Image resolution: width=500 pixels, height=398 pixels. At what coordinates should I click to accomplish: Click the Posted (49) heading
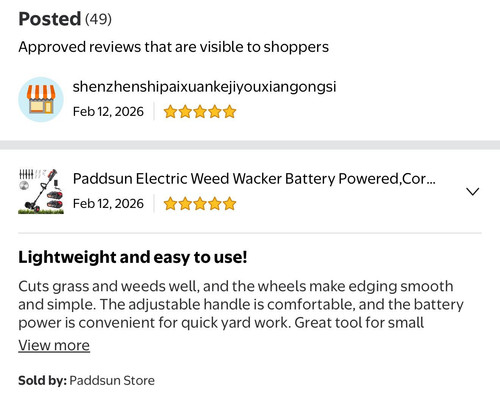point(65,19)
